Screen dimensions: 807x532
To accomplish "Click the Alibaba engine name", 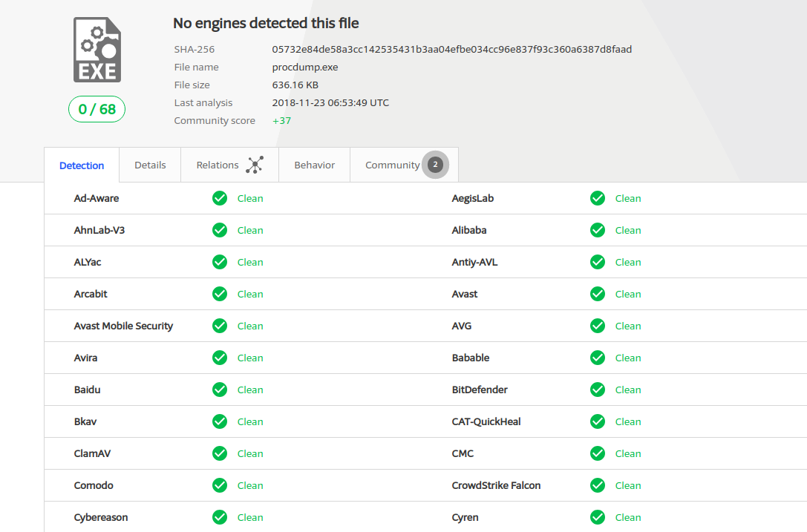I will (469, 230).
